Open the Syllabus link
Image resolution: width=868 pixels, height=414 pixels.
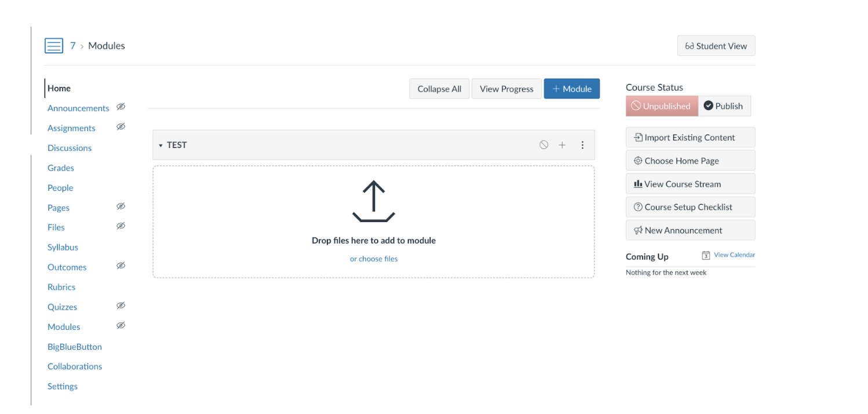[x=63, y=248]
